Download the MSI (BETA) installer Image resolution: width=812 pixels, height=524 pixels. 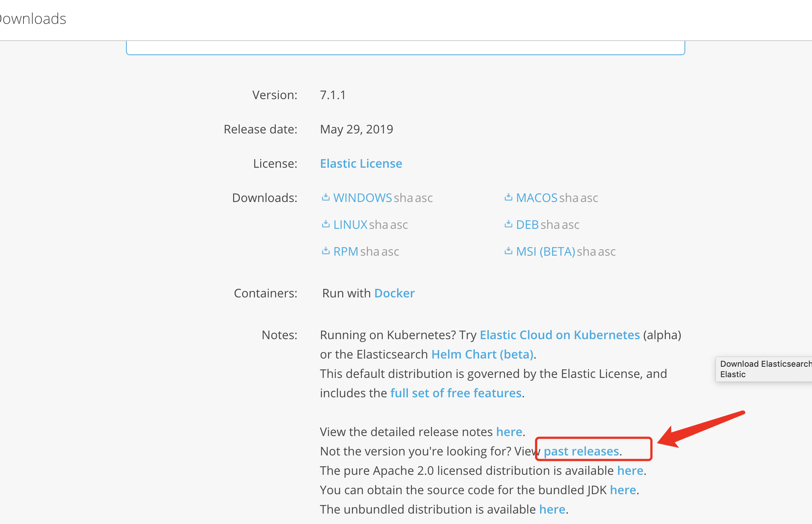tap(545, 252)
